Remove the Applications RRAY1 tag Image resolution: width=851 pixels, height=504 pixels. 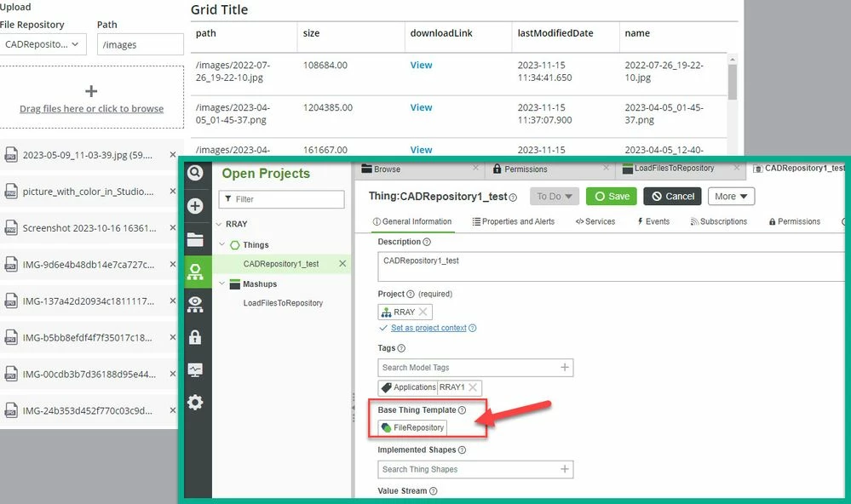(x=473, y=387)
